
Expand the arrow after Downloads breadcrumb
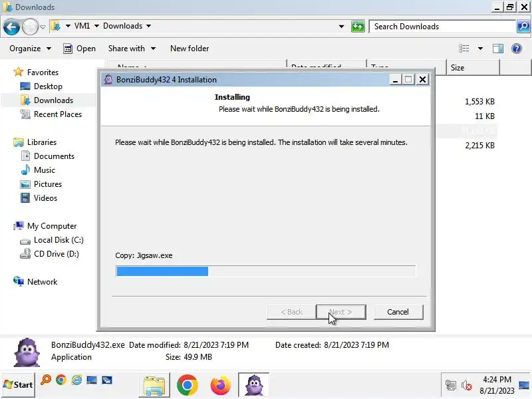coord(148,26)
